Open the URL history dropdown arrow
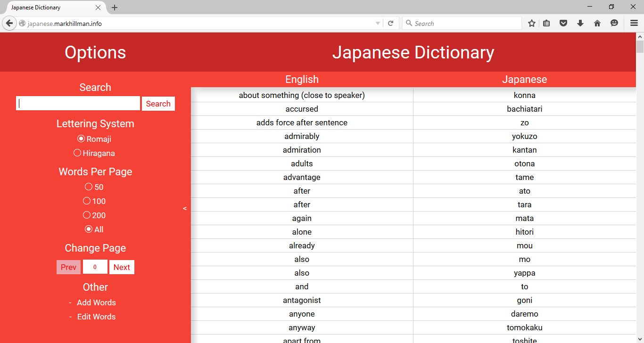This screenshot has height=343, width=644. tap(378, 24)
